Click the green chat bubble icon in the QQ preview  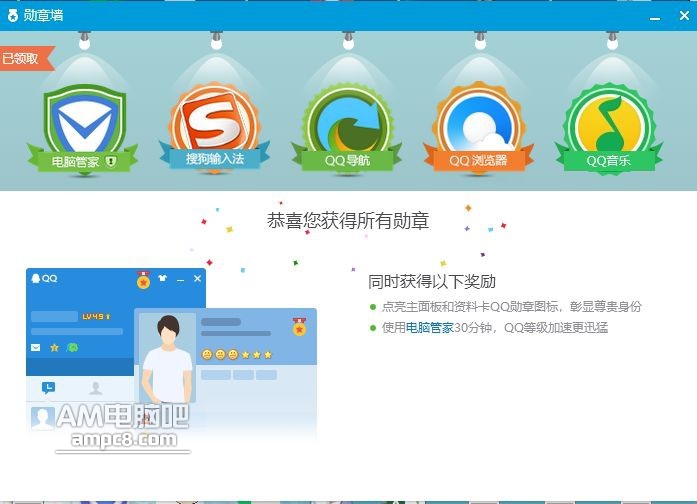click(72, 348)
